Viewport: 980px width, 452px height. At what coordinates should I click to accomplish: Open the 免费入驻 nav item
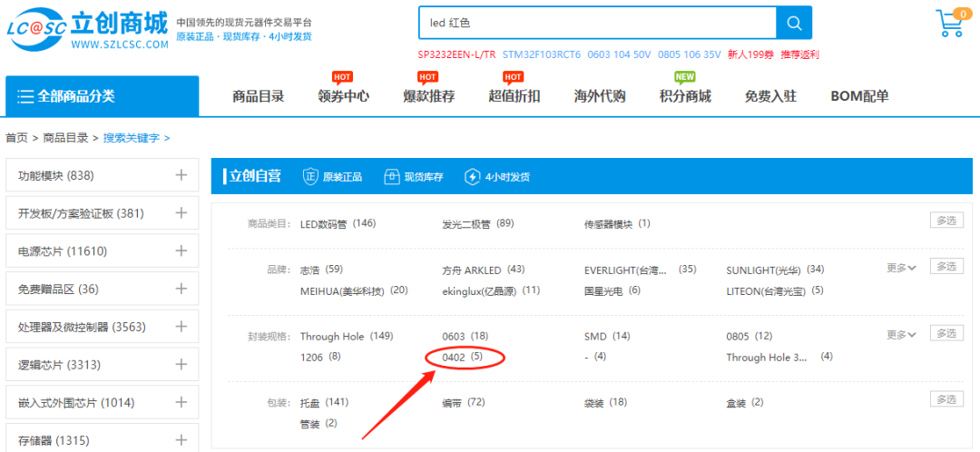click(x=770, y=96)
